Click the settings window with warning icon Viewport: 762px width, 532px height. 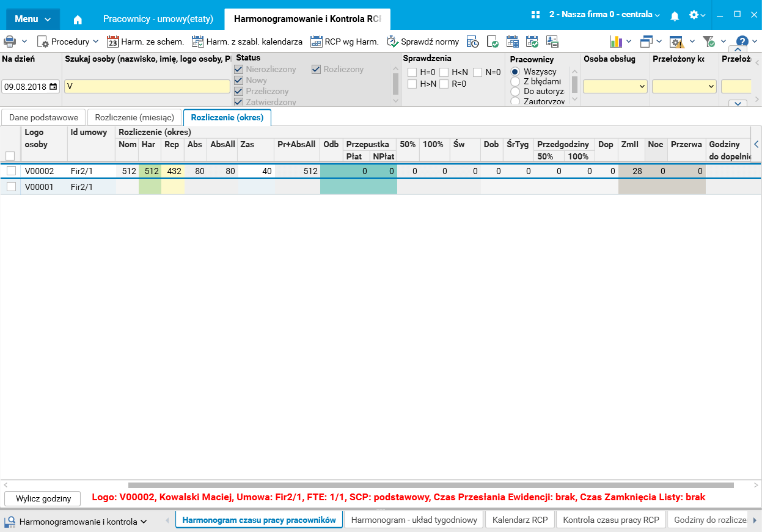[x=677, y=42]
